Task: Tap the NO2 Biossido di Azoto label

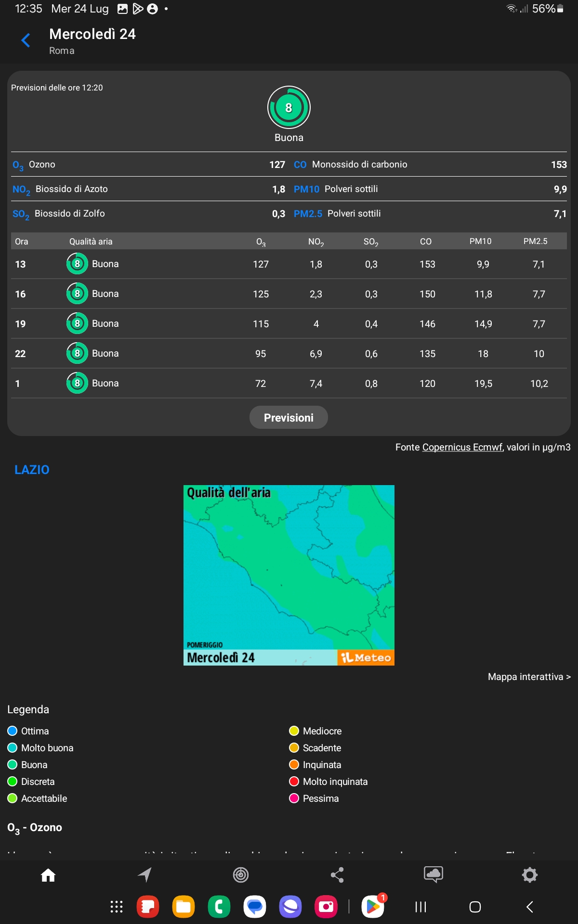Action: click(60, 190)
